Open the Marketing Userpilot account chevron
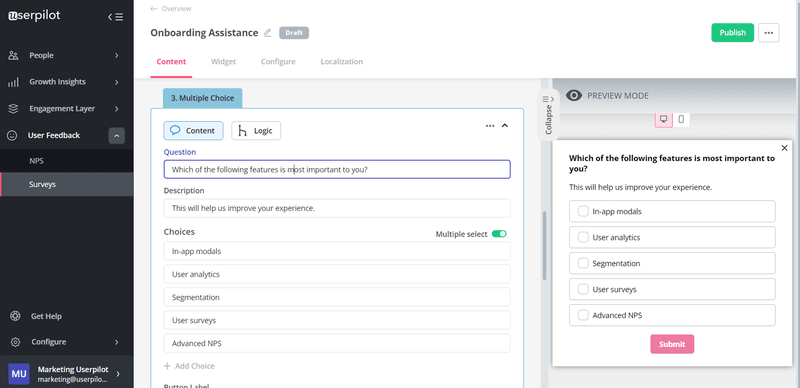The height and width of the screenshot is (388, 800). click(x=118, y=374)
